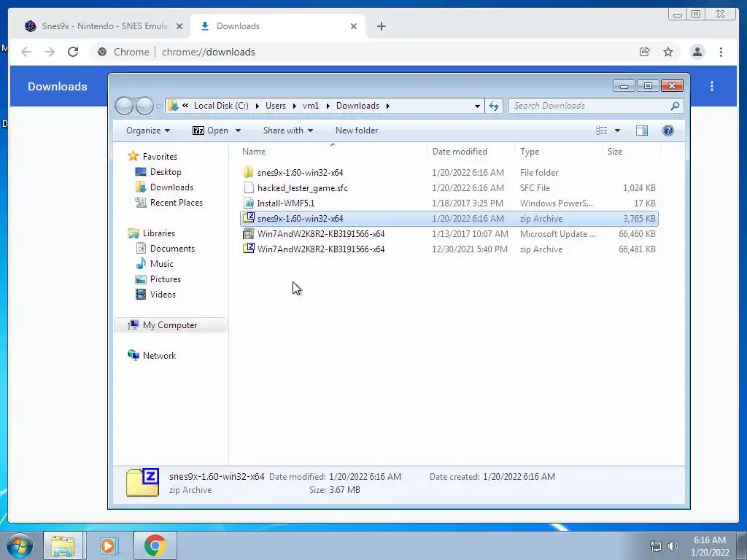
Task: Select Pictures library
Action: click(166, 279)
